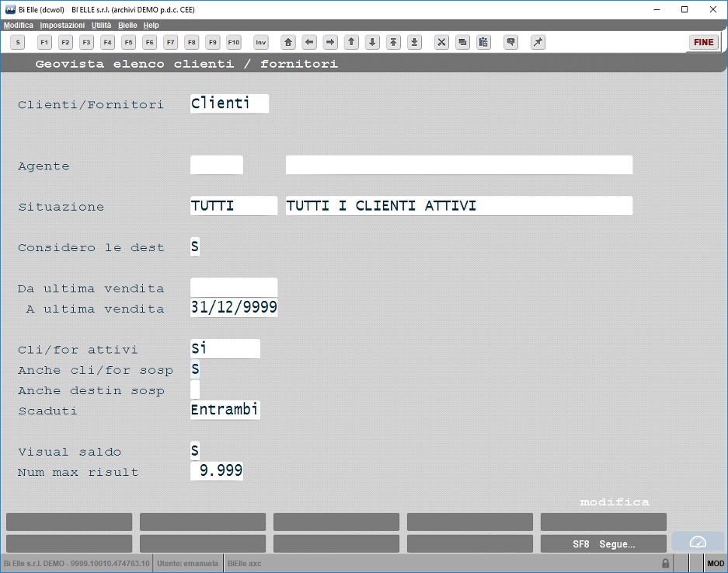Click the jump-to-top arrow icon
The width and height of the screenshot is (728, 573).
[393, 43]
